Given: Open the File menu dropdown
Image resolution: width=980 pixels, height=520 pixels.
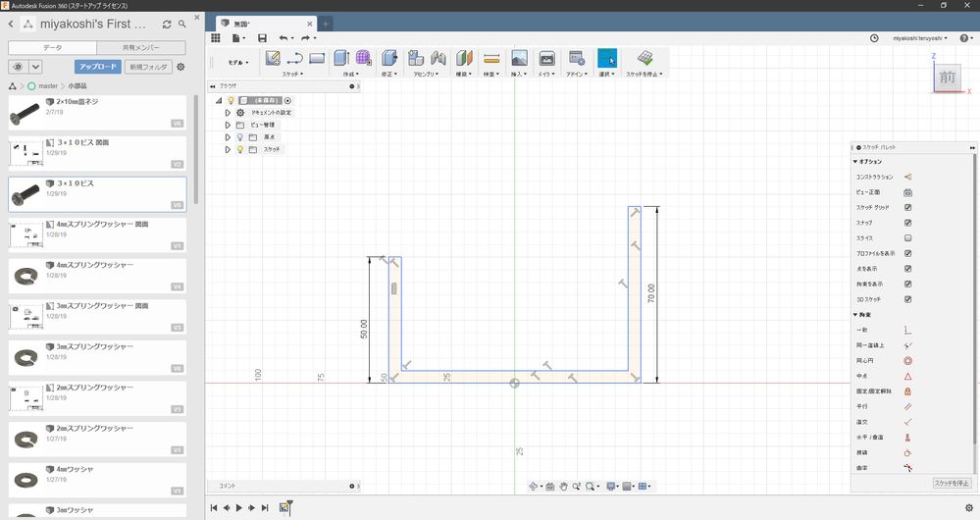Looking at the screenshot, I should point(238,38).
